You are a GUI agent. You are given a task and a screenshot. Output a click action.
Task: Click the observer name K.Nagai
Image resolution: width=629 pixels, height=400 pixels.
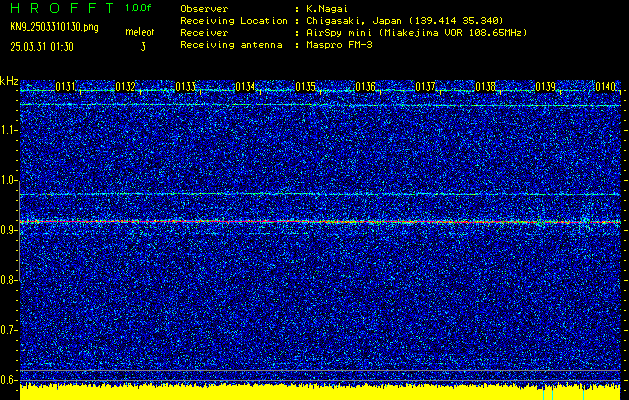327,8
